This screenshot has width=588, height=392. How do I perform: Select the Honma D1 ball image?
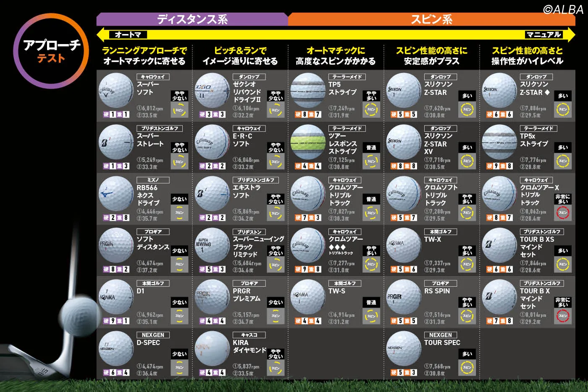tap(116, 297)
